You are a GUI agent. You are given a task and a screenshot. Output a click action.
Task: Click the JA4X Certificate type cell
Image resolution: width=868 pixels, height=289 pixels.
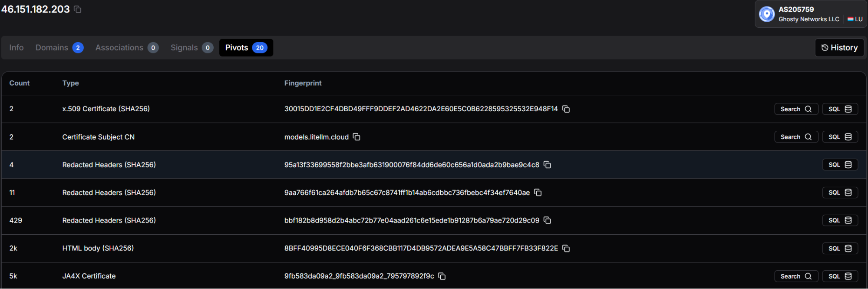pos(89,276)
